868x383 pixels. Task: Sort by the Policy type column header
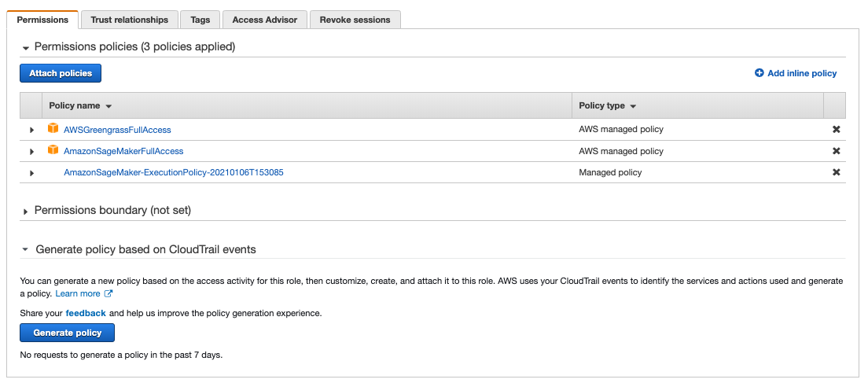(607, 105)
